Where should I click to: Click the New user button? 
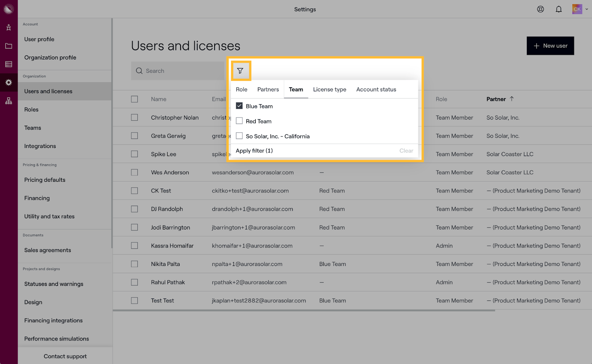pyautogui.click(x=550, y=46)
